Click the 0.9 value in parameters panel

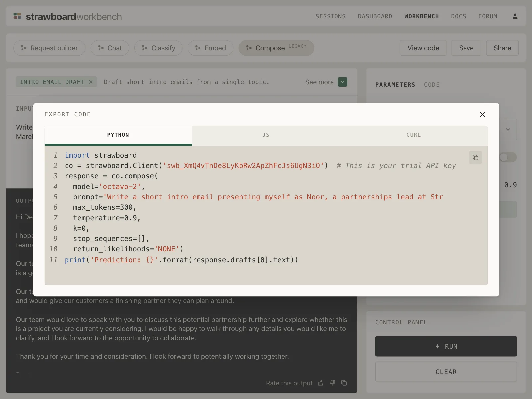(510, 185)
